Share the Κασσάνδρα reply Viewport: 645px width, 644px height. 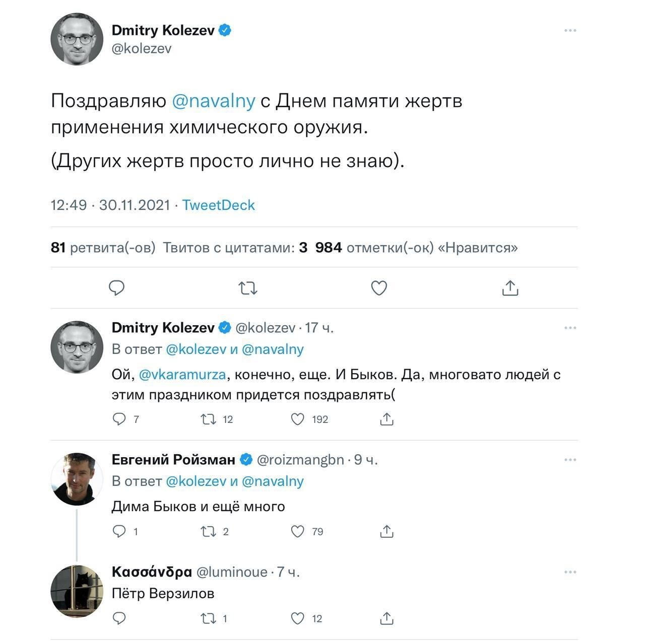[x=386, y=618]
